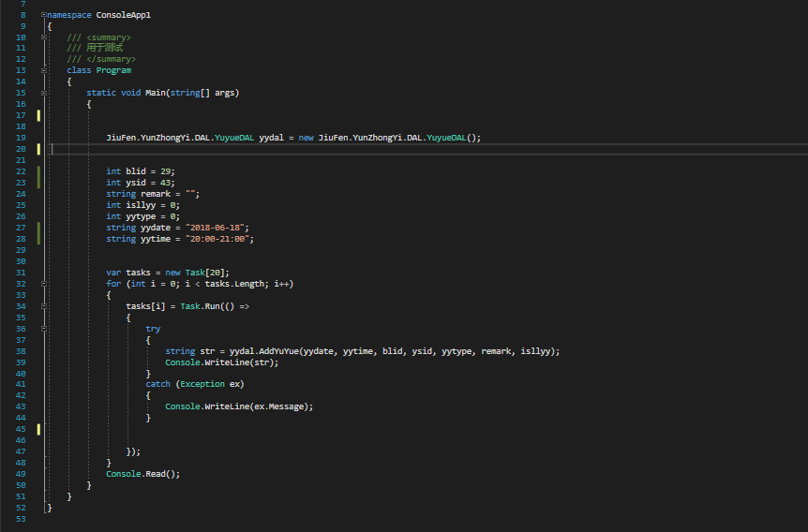
Task: Click the value 43 of ysid
Action: click(165, 183)
